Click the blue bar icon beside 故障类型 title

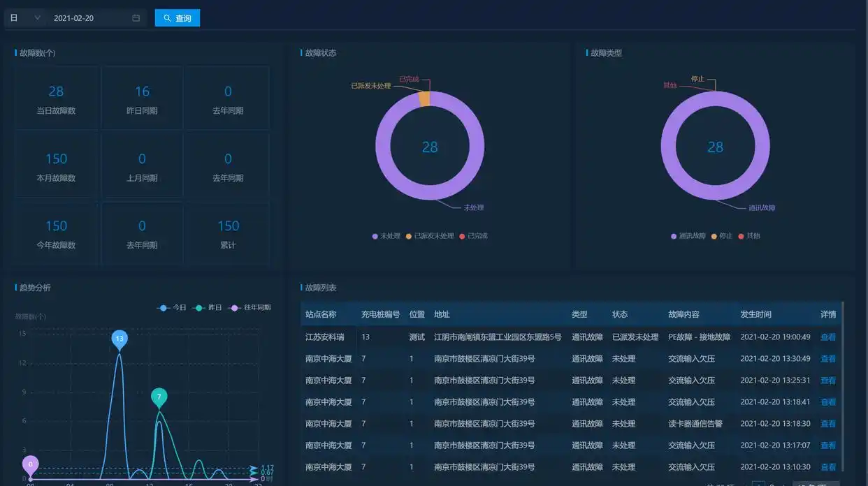[586, 52]
